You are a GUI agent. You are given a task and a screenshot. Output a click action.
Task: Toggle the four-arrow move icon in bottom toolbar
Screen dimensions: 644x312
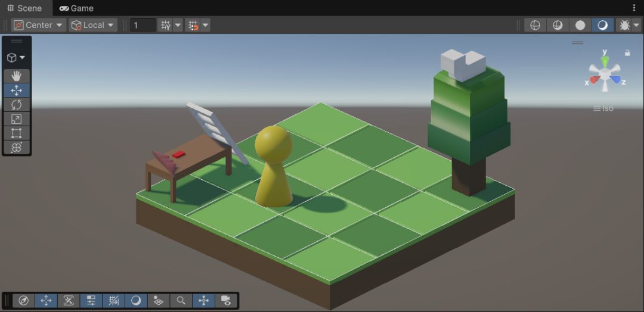click(x=46, y=301)
